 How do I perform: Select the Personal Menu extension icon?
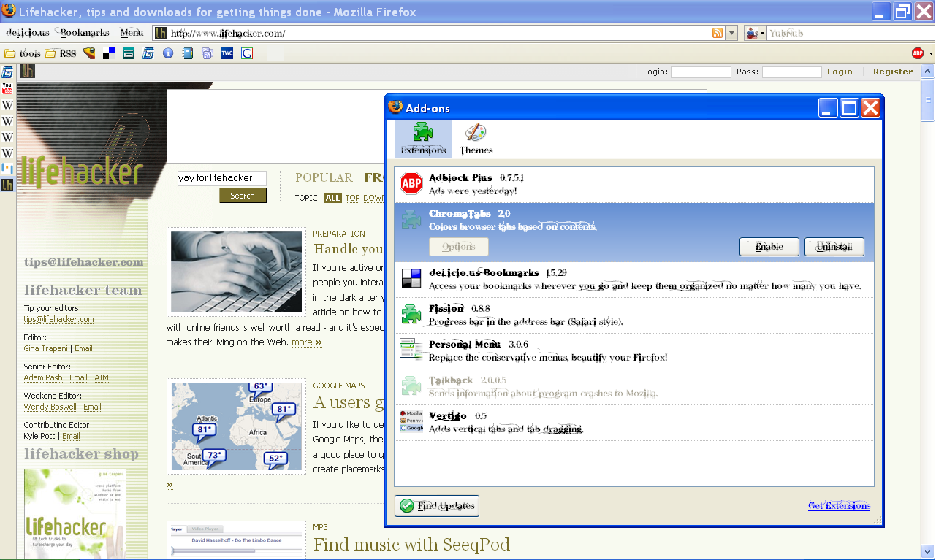tap(411, 349)
